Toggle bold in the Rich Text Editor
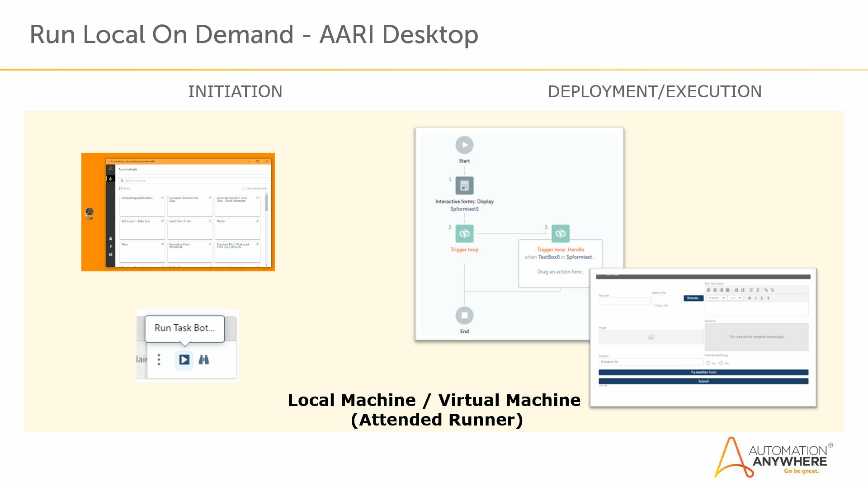The width and height of the screenshot is (868, 487). pyautogui.click(x=749, y=298)
